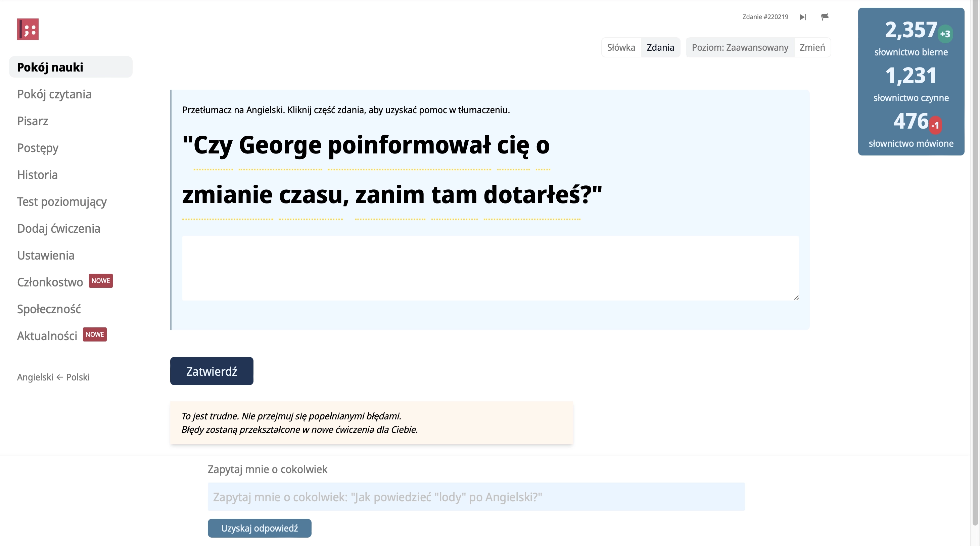Open the Poziom: Zaawansowany level selector

[x=740, y=48]
